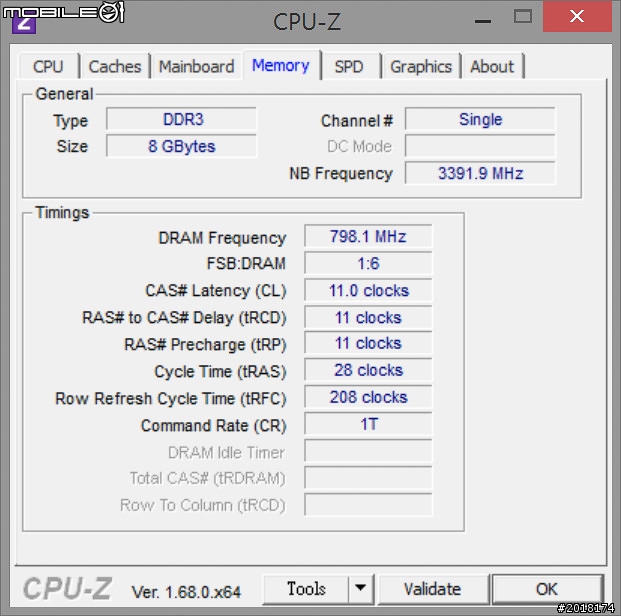
Task: Click the Validate button
Action: coord(433,589)
